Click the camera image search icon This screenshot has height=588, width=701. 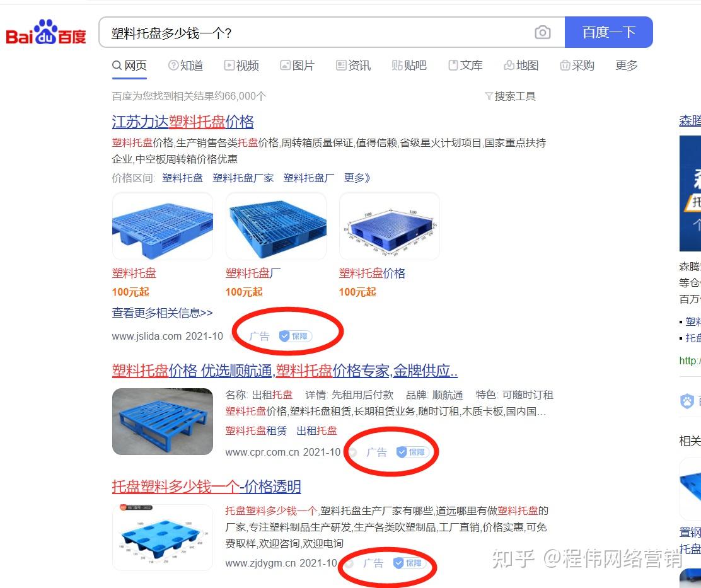[542, 32]
